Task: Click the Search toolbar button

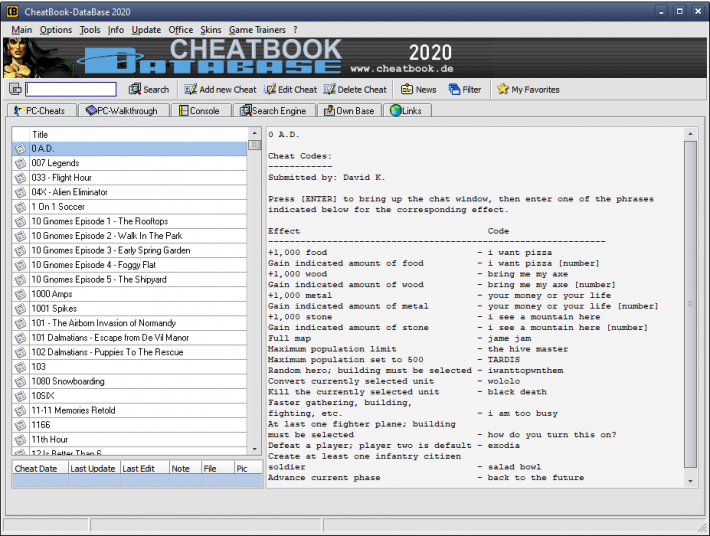Action: (x=149, y=90)
